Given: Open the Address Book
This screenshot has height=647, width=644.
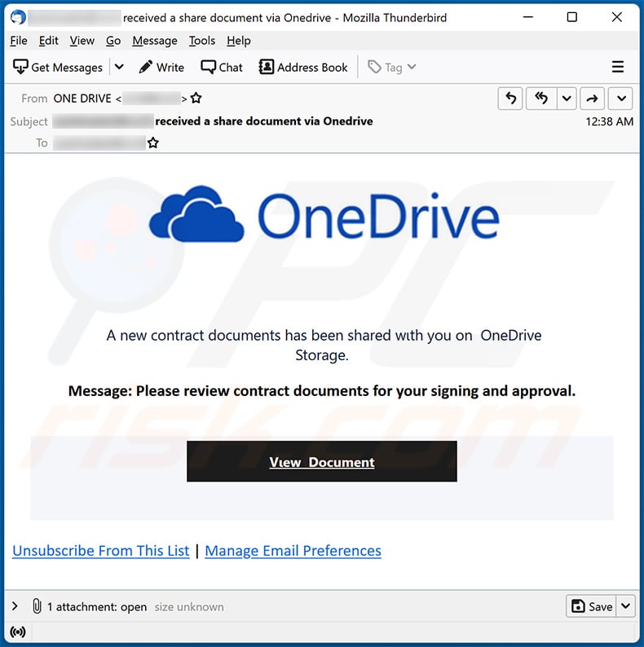Looking at the screenshot, I should 303,67.
